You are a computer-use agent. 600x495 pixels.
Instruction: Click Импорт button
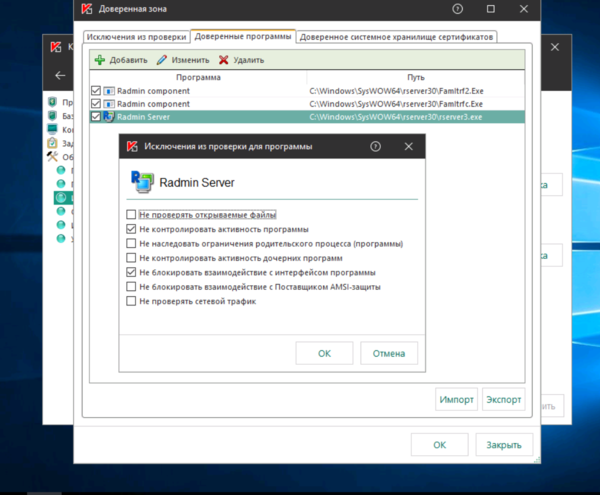click(x=456, y=399)
